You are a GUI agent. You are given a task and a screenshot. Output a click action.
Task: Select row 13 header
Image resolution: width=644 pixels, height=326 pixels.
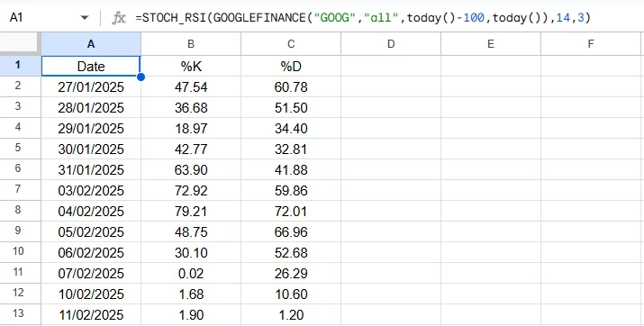point(20,314)
